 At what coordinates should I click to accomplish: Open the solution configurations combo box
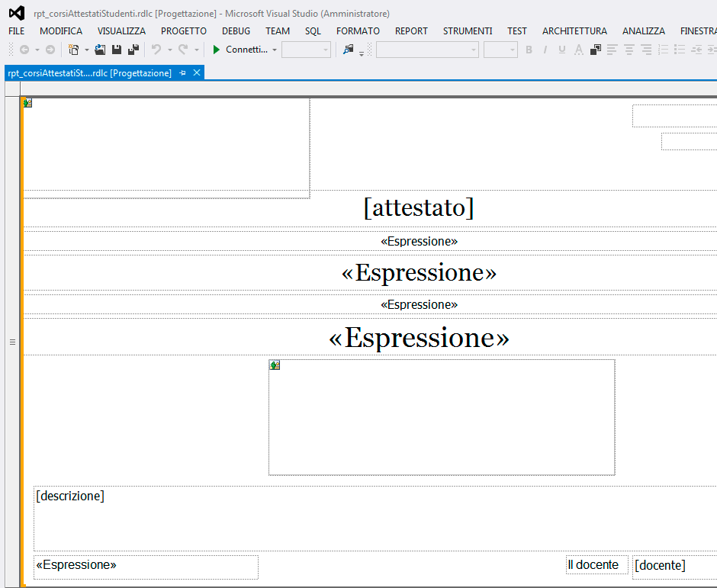[x=306, y=50]
